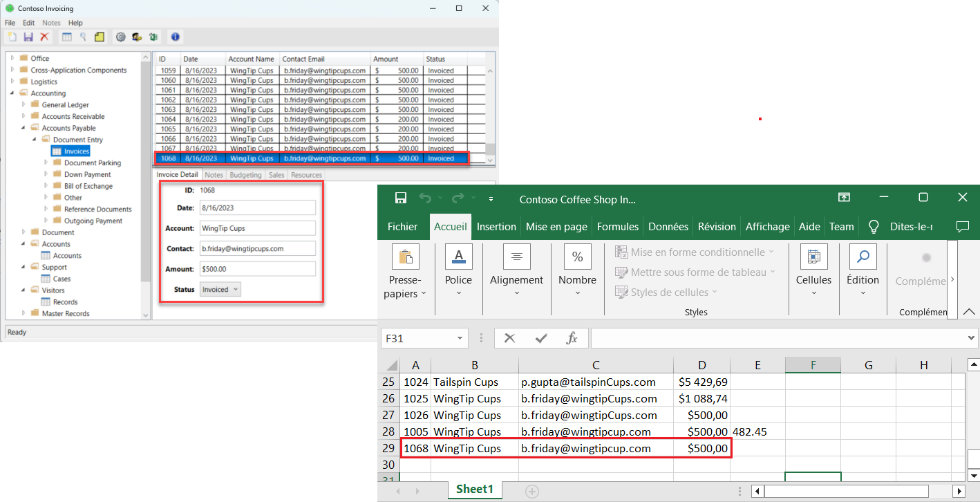980x502 pixels.
Task: Click the magnifier search icon in Contoso toolbar
Action: tap(83, 37)
